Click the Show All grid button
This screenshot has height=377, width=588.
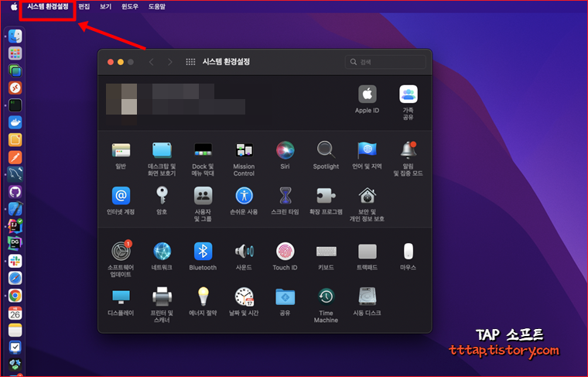[x=190, y=62]
